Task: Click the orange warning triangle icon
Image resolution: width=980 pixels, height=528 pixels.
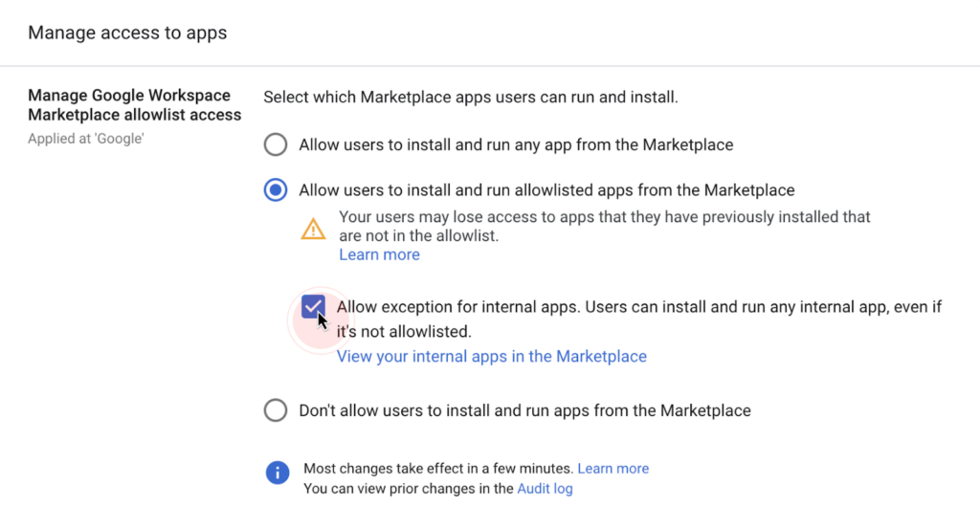Action: [313, 229]
